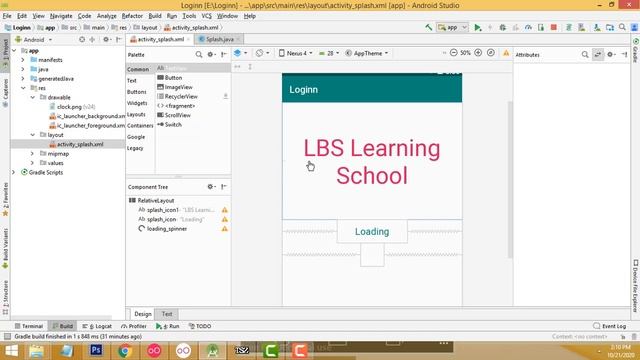Click scroll-from-source target icon in project panel

82,40
